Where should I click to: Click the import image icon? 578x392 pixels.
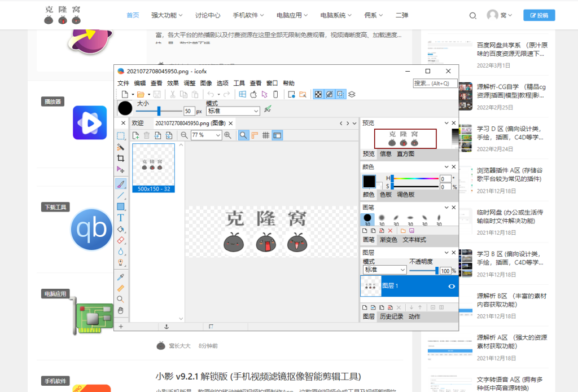(158, 135)
